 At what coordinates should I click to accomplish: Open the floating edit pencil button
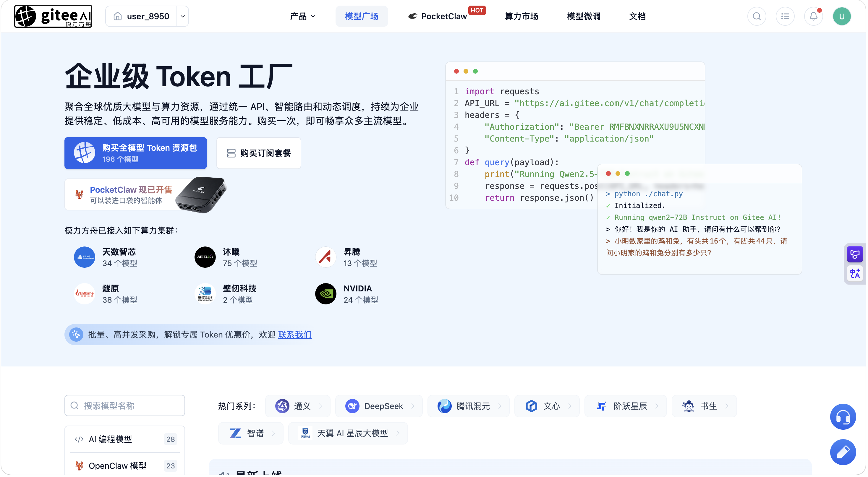click(843, 452)
